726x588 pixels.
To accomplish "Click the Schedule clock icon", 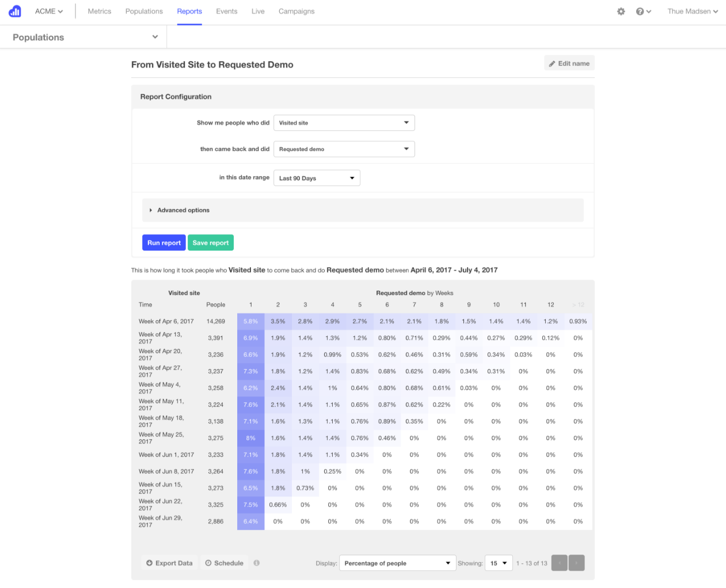I will coord(208,563).
